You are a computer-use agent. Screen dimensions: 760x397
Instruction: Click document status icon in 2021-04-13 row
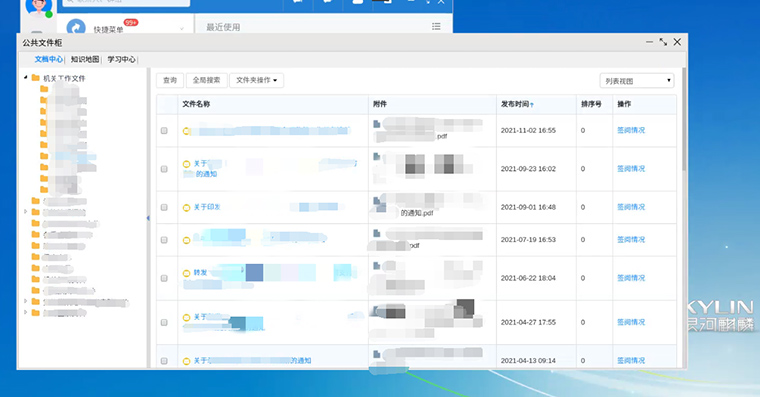click(186, 361)
